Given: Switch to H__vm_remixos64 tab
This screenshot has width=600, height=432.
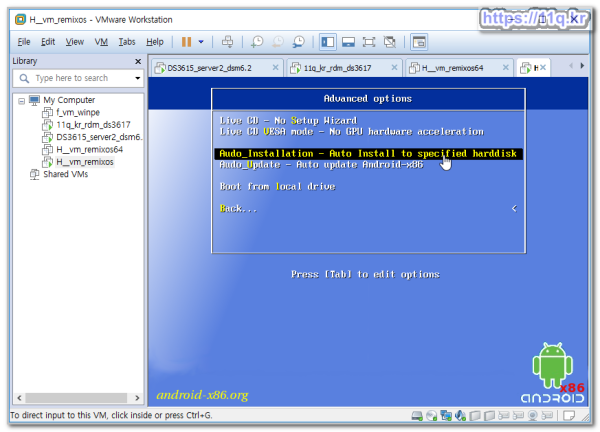Looking at the screenshot, I should coord(452,68).
